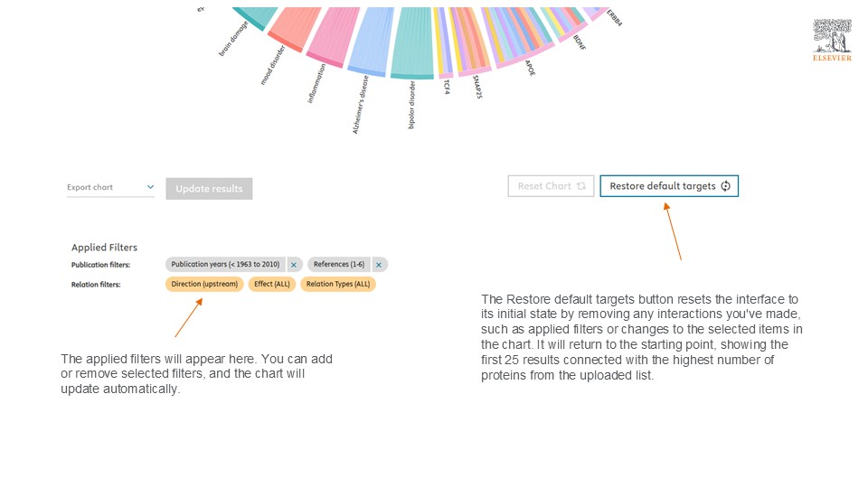Click the Restore default targets button

tap(669, 186)
